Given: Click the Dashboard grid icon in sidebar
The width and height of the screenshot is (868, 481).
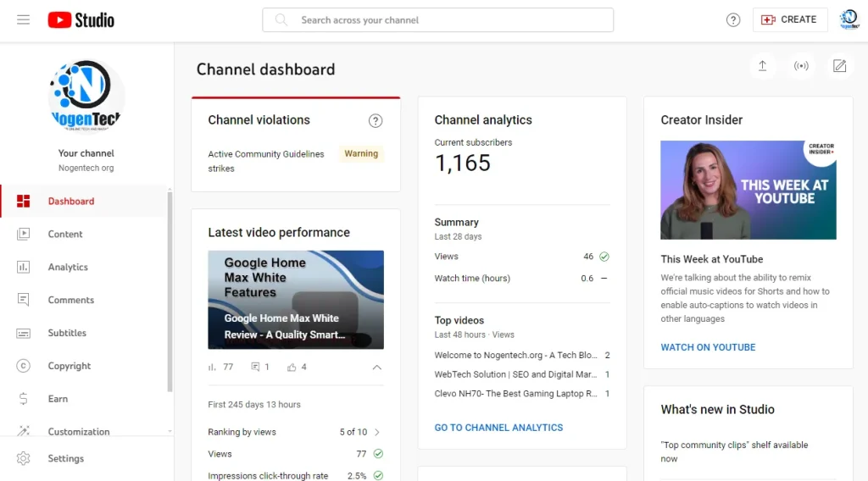Looking at the screenshot, I should coord(23,202).
